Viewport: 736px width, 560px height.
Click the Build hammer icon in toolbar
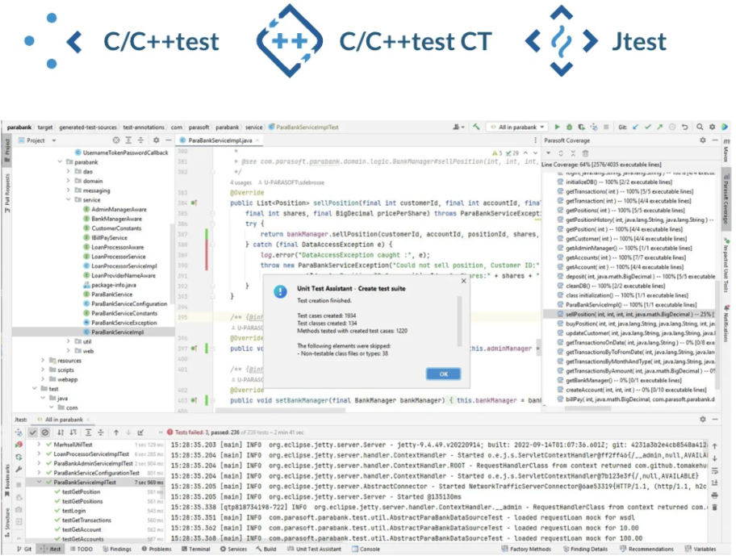pyautogui.click(x=476, y=127)
